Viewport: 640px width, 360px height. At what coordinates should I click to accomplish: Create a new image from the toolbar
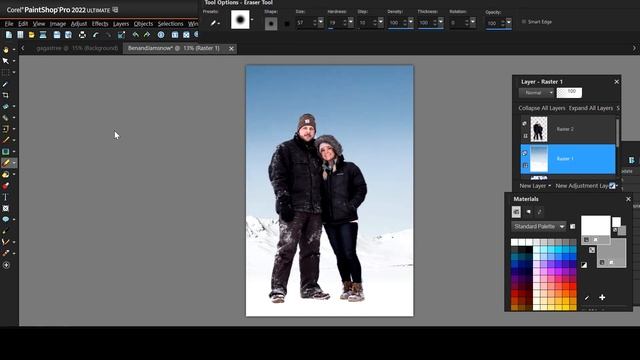tap(9, 35)
